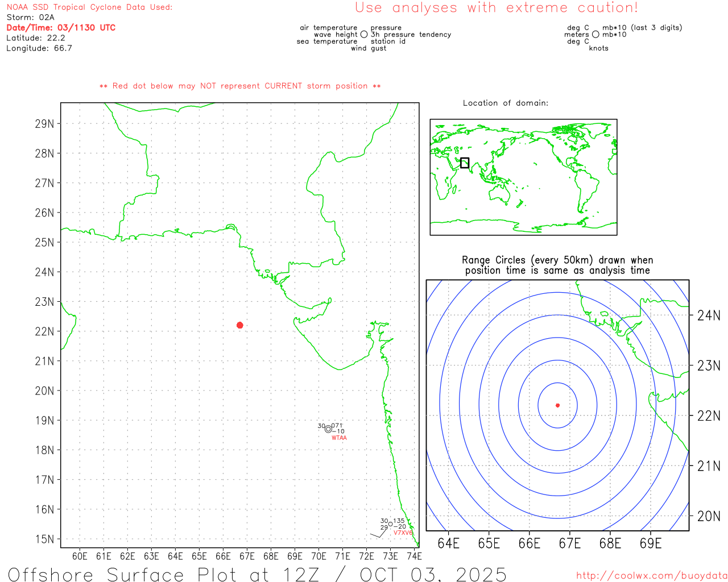This screenshot has height=582, width=728.
Task: Click the 'Latitude: 22.2' value
Action: click(x=36, y=38)
